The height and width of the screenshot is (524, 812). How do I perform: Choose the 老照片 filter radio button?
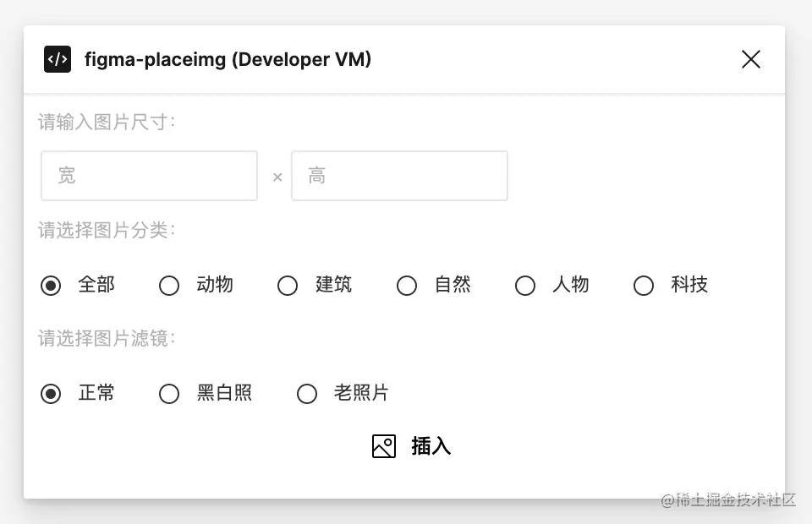point(307,394)
